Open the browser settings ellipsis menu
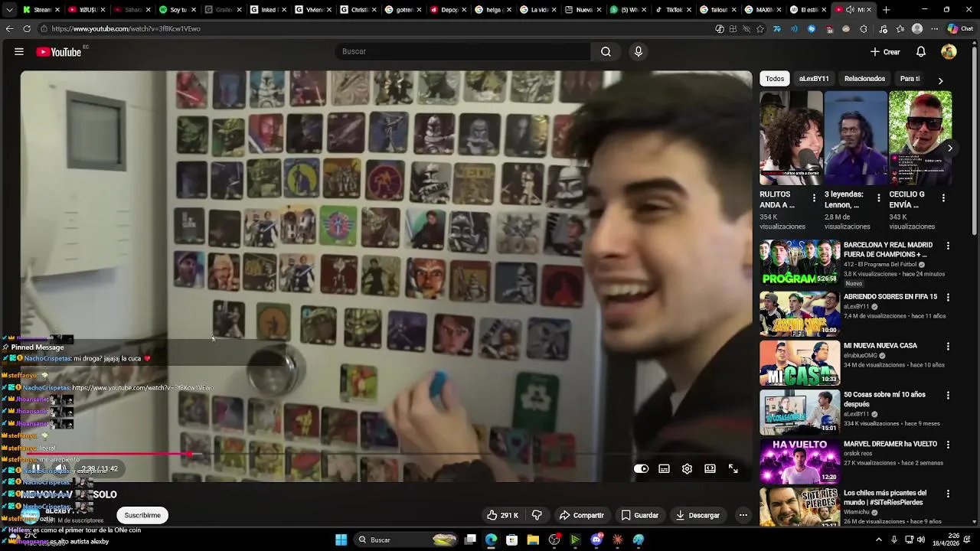 pyautogui.click(x=934, y=28)
